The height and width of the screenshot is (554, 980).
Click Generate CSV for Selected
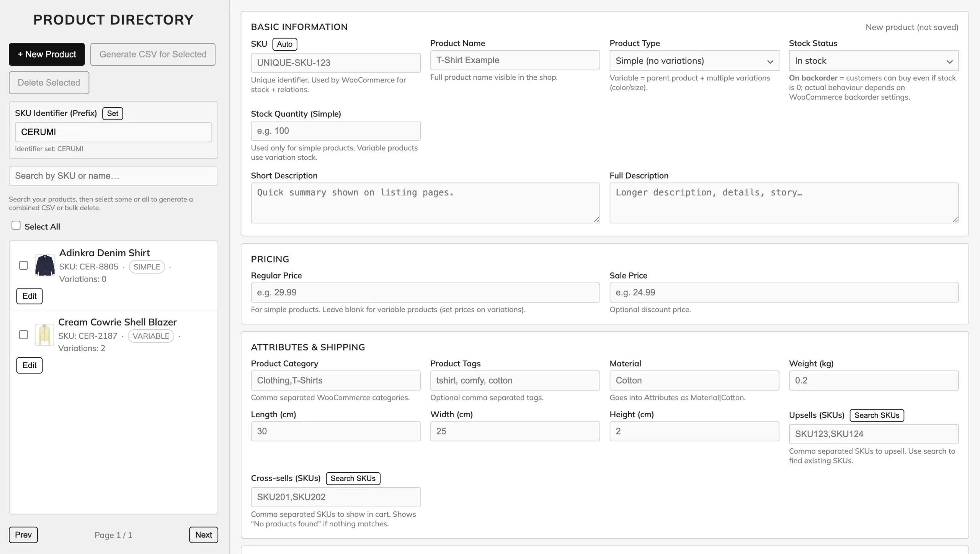coord(153,54)
